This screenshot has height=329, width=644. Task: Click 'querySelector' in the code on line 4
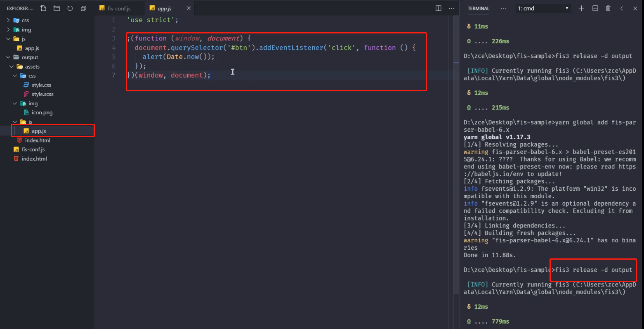(x=197, y=47)
